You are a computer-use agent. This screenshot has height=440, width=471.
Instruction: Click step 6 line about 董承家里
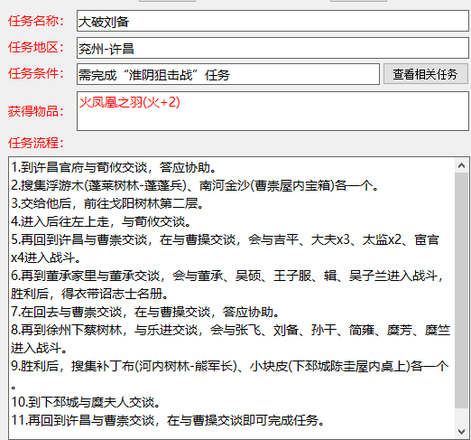point(227,275)
